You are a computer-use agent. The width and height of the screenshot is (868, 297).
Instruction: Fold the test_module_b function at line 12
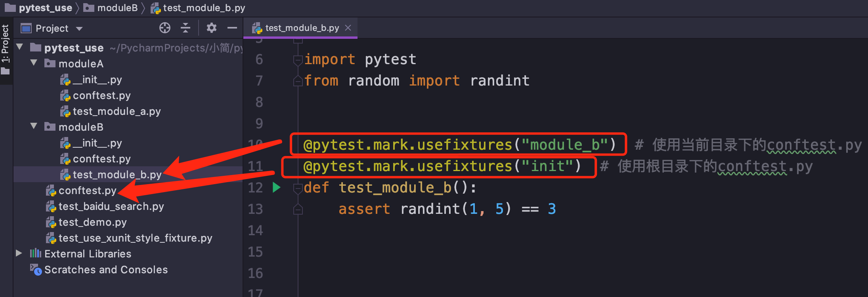[298, 188]
